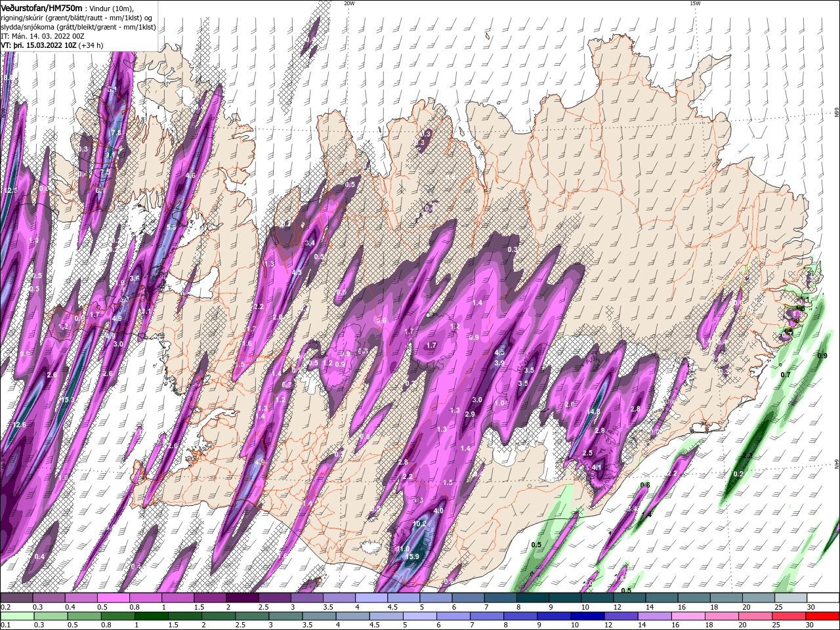Click the 4.0 precipitation value
The width and height of the screenshot is (840, 630).
click(x=438, y=511)
